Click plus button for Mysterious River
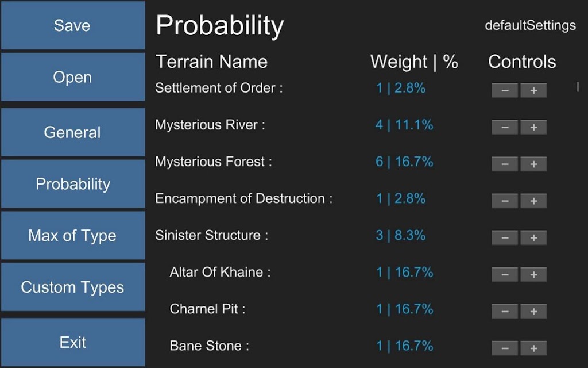This screenshot has width=588, height=368. point(533,127)
